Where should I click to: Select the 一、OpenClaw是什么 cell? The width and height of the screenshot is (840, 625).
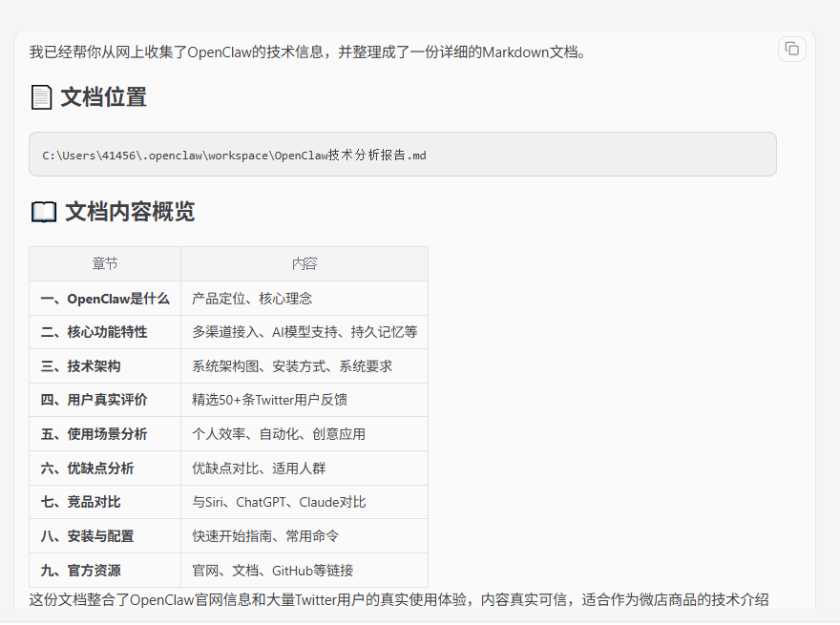(105, 299)
